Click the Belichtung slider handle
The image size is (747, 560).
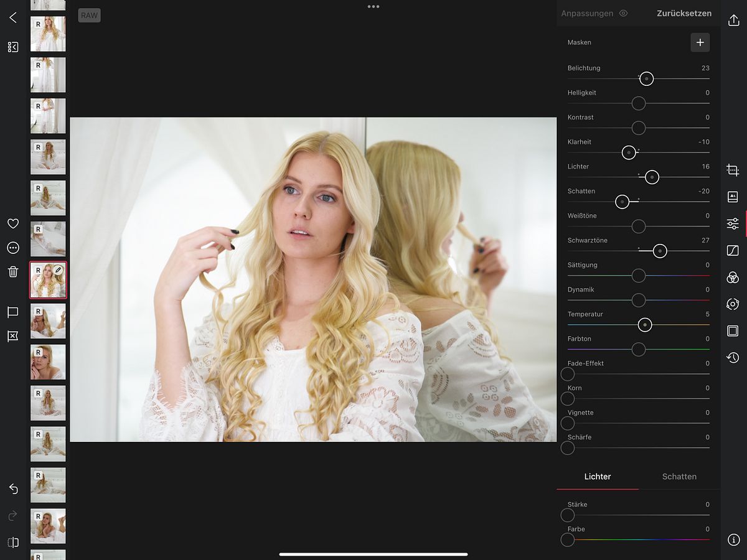647,79
